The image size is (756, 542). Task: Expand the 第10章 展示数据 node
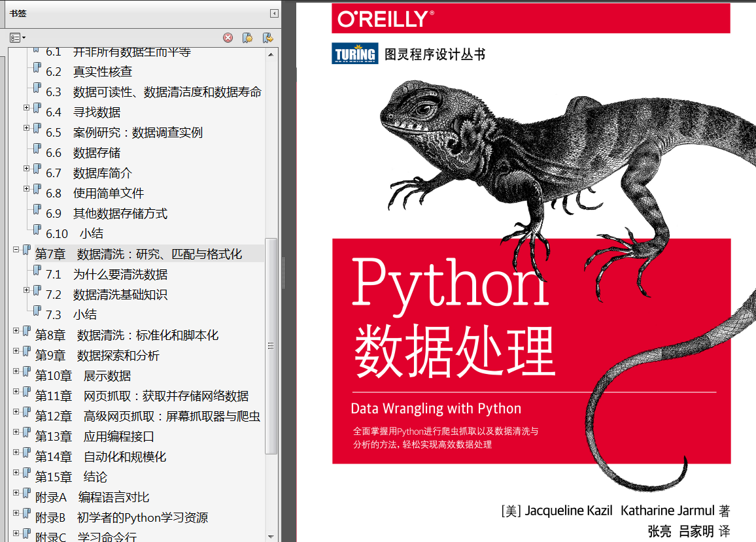pos(16,371)
